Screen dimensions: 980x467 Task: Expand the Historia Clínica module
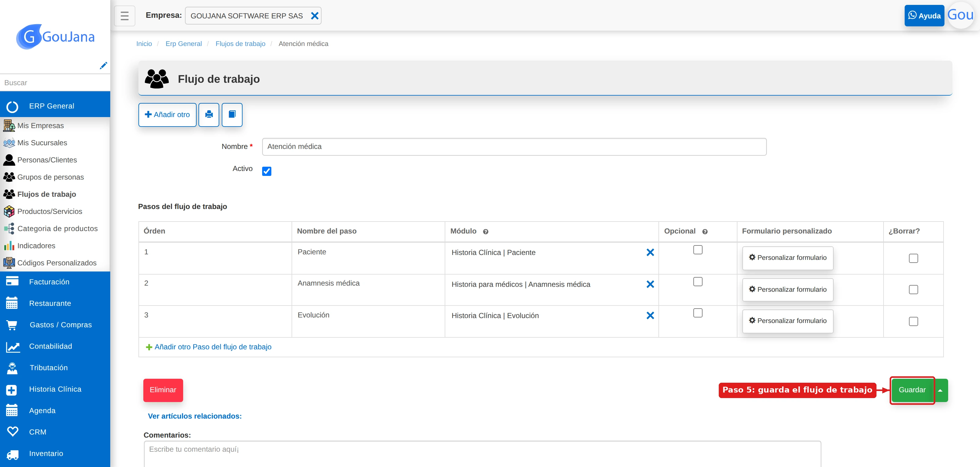55,389
